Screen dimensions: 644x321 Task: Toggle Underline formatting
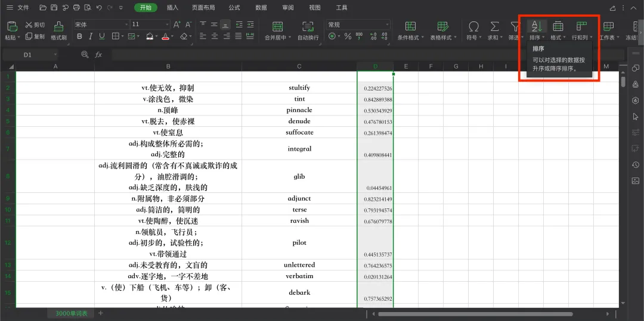[x=102, y=36]
